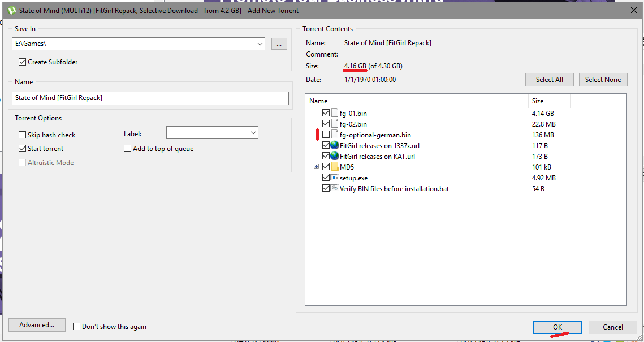Screen dimensions: 644x342
Task: Browse for save folder with ... button
Action: coord(279,44)
